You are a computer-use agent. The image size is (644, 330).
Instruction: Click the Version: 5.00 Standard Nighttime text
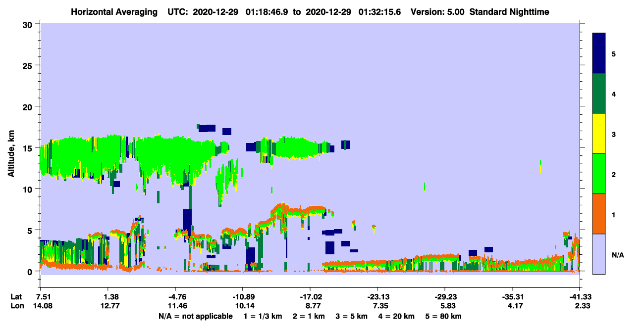click(480, 11)
